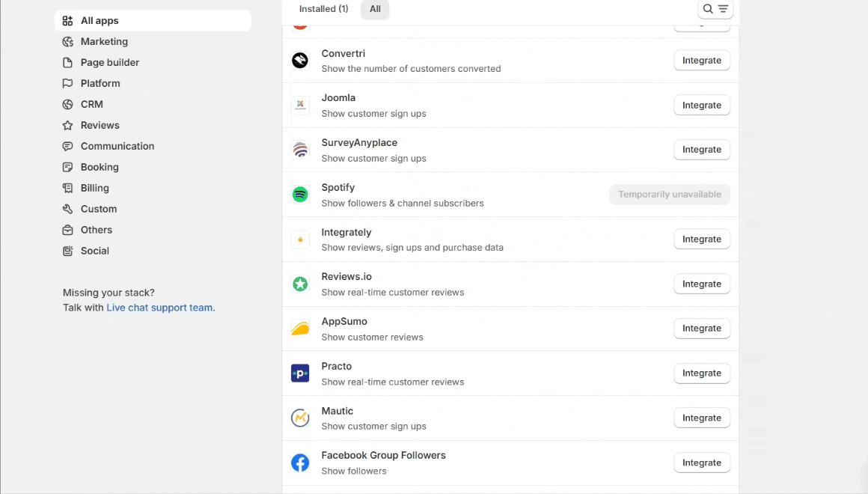Image resolution: width=868 pixels, height=494 pixels.
Task: Click the AppSumo yellow logo
Action: [x=300, y=329]
